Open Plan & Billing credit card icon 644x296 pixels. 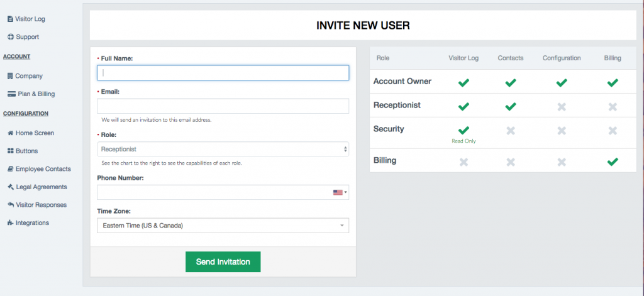pos(11,94)
